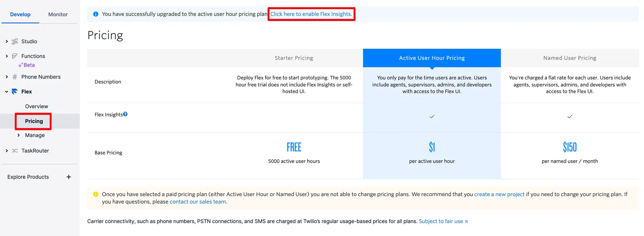Viewport: 644px width, 236px height.
Task: Click the $1 per active user hour price
Action: 432,147
